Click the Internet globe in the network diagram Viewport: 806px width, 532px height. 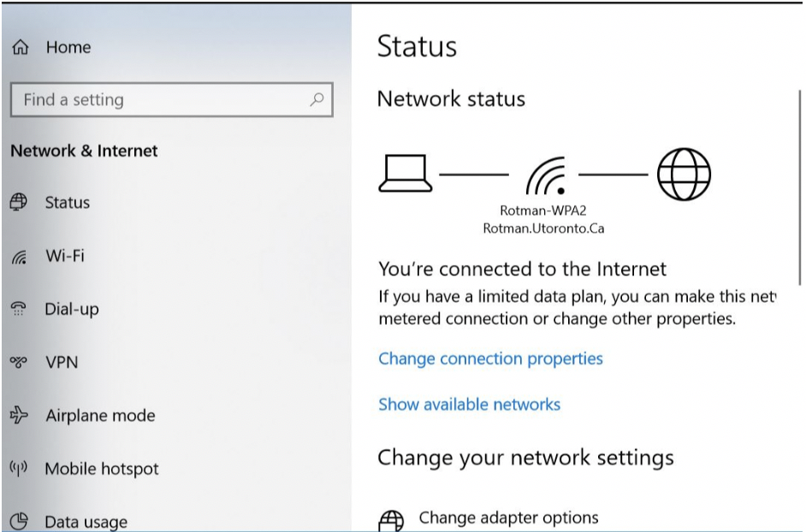685,174
